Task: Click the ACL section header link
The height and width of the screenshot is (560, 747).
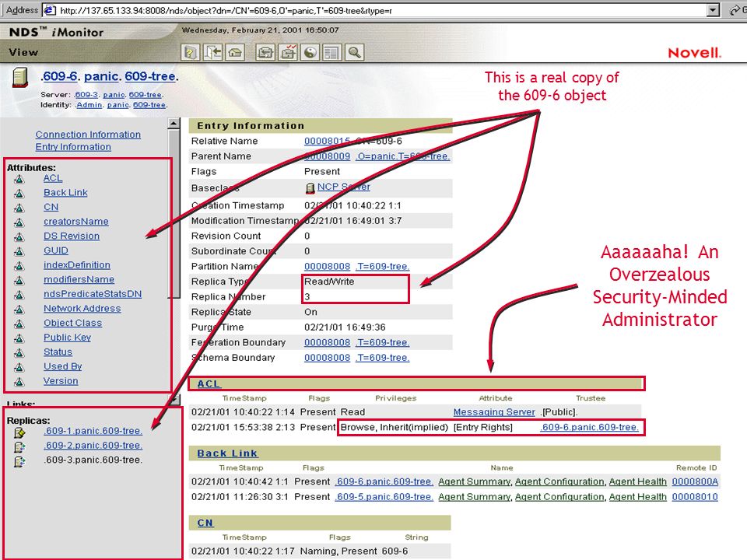Action: pyautogui.click(x=209, y=383)
